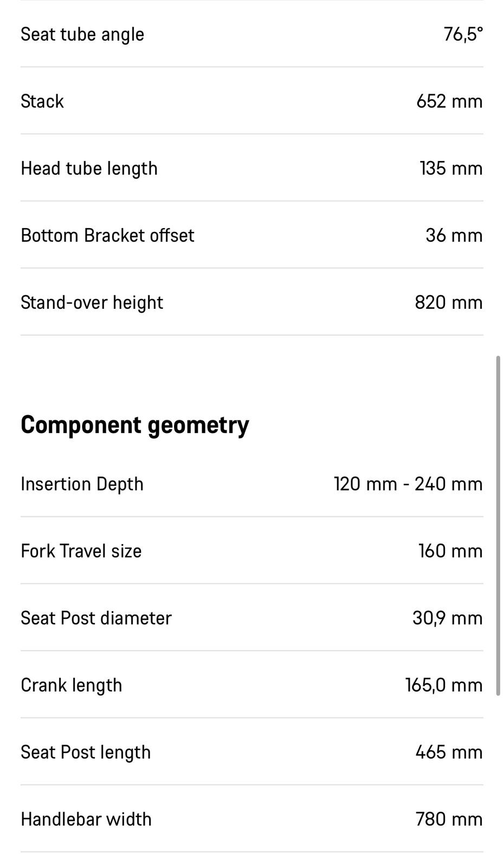This screenshot has width=504, height=867.
Task: Click the Component geometry heading
Action: pyautogui.click(x=135, y=425)
